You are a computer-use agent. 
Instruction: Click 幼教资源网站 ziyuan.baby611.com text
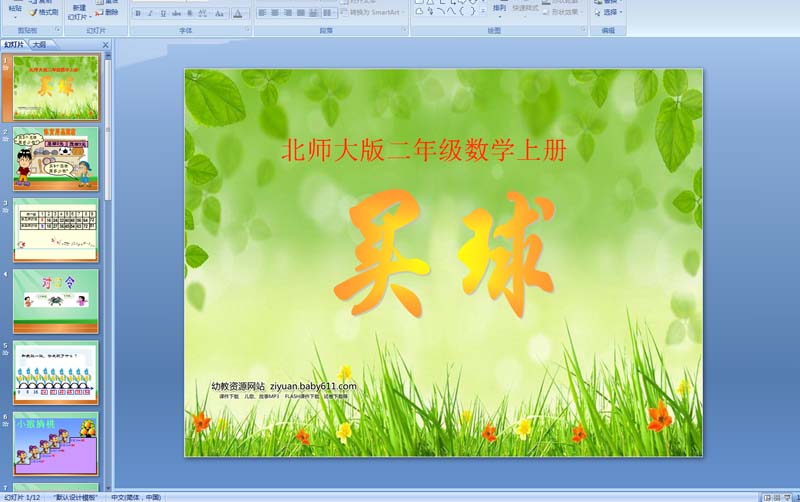(284, 386)
